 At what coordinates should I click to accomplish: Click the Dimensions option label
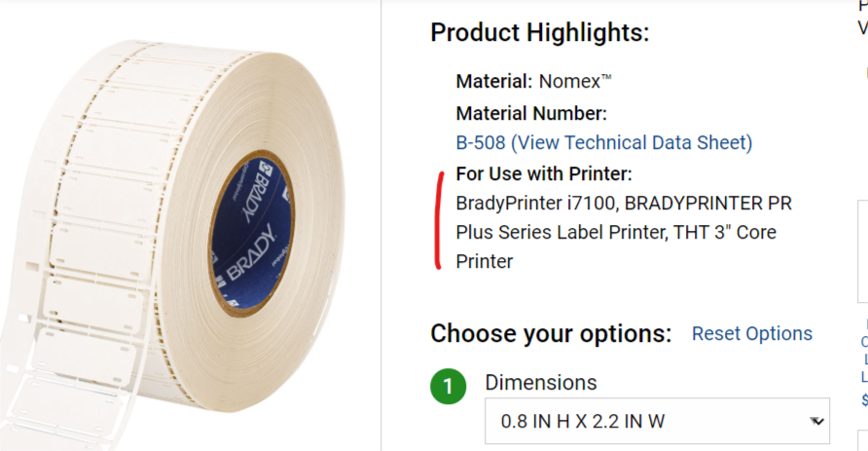(x=541, y=383)
